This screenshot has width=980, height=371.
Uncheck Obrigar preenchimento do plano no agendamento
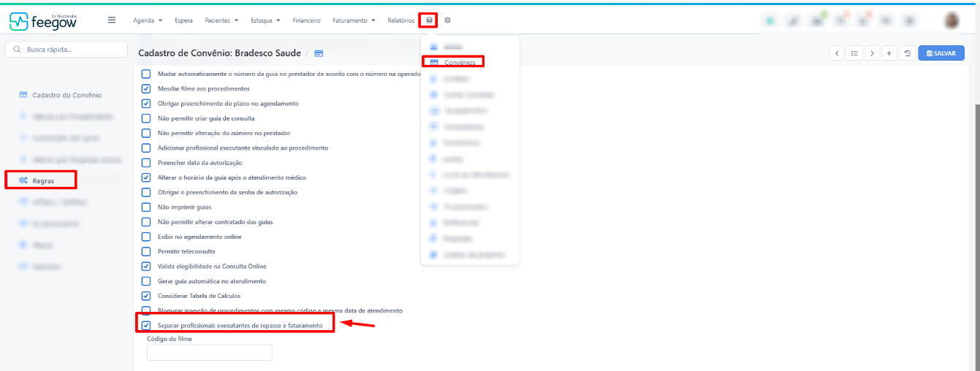(146, 103)
